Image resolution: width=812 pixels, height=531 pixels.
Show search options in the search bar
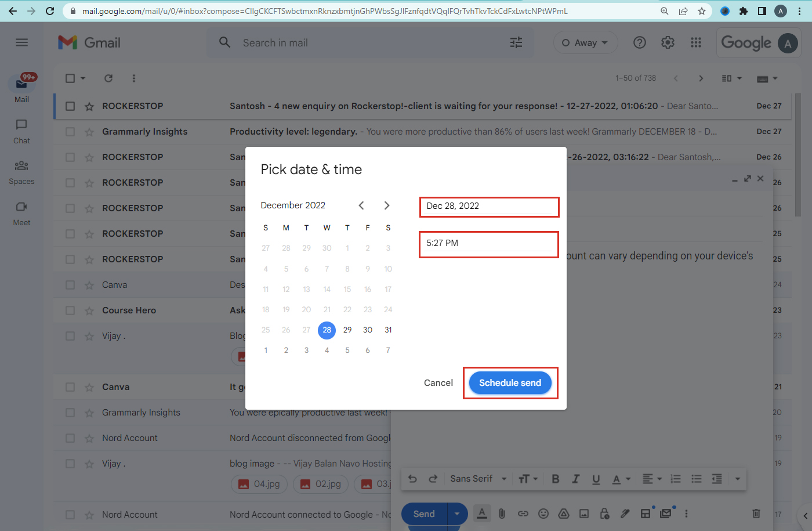point(516,42)
